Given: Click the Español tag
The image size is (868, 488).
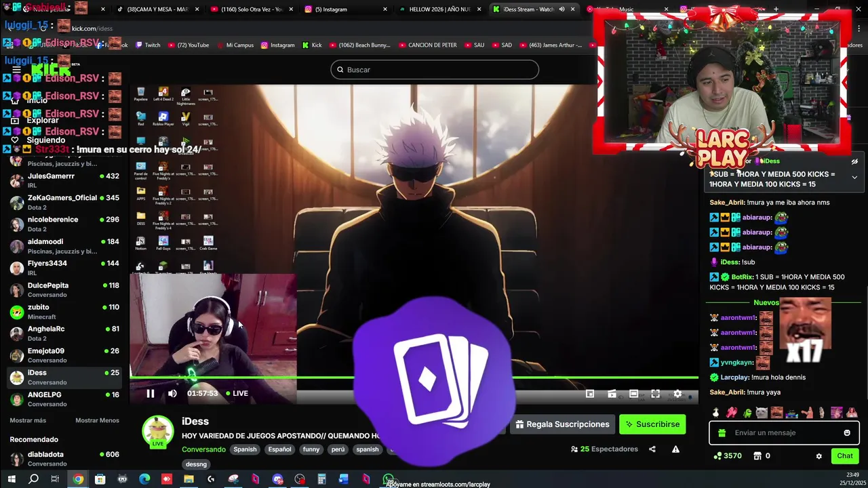Looking at the screenshot, I should click(279, 449).
